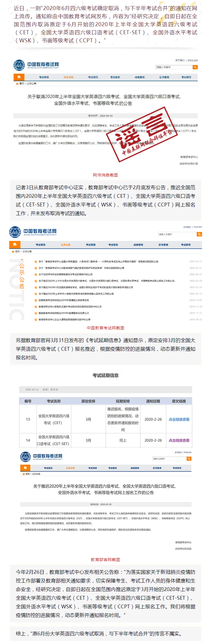This screenshot has height=644, width=210.
Task: Click the small house breadcrumb icon in the rumor screenshot
Action: click(x=17, y=83)
